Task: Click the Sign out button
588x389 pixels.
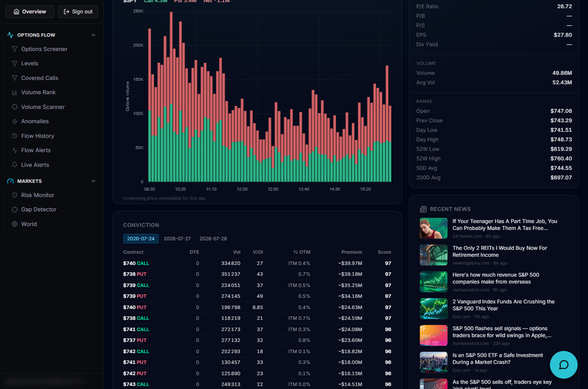Action: click(78, 12)
